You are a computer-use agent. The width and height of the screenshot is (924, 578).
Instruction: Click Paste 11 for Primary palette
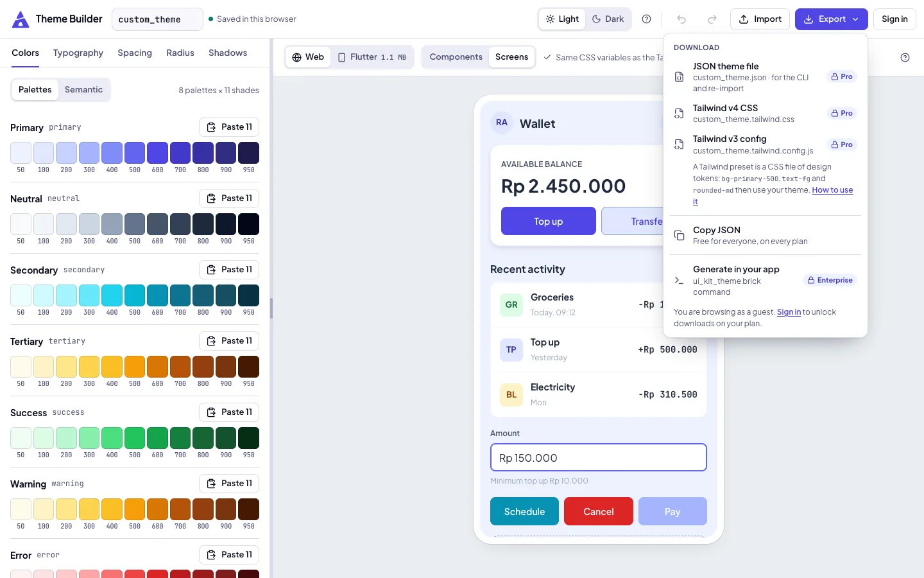click(x=229, y=127)
